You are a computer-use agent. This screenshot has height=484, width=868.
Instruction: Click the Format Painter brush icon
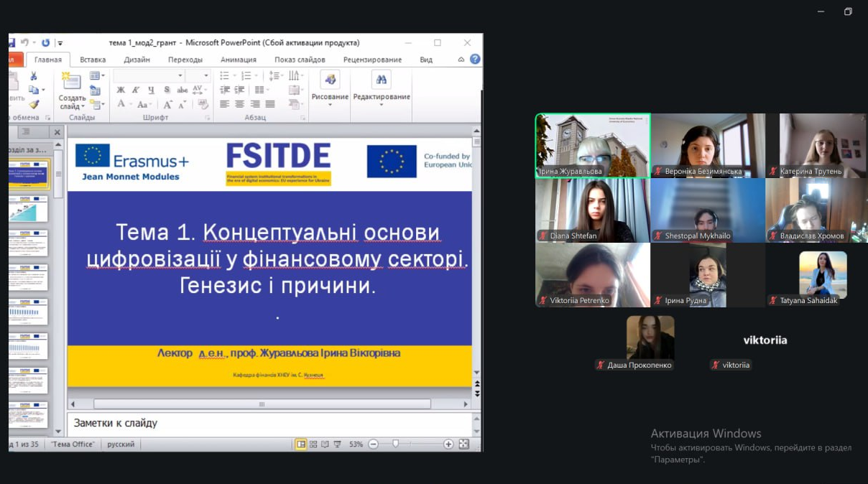click(x=33, y=104)
